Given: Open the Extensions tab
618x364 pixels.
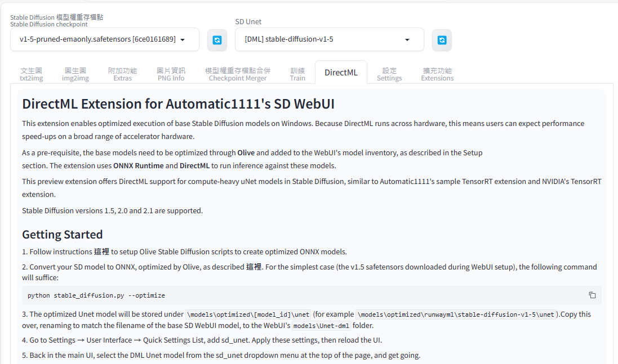Looking at the screenshot, I should (437, 74).
